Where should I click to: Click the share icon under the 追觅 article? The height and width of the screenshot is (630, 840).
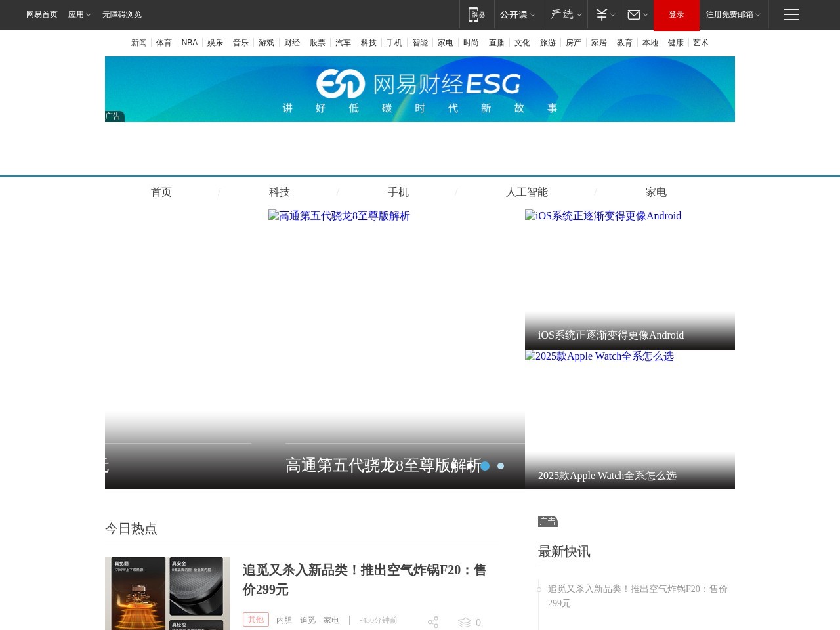[x=433, y=622]
